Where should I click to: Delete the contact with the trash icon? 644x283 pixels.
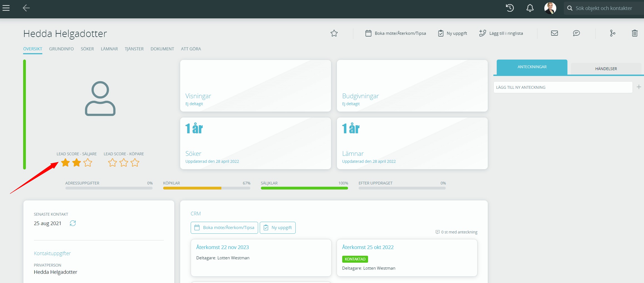(635, 33)
